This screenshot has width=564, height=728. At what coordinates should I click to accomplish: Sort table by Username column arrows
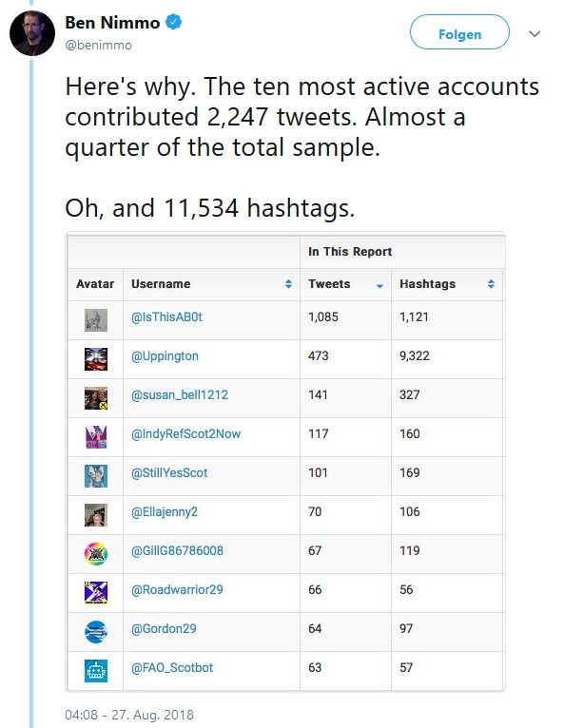(x=288, y=284)
